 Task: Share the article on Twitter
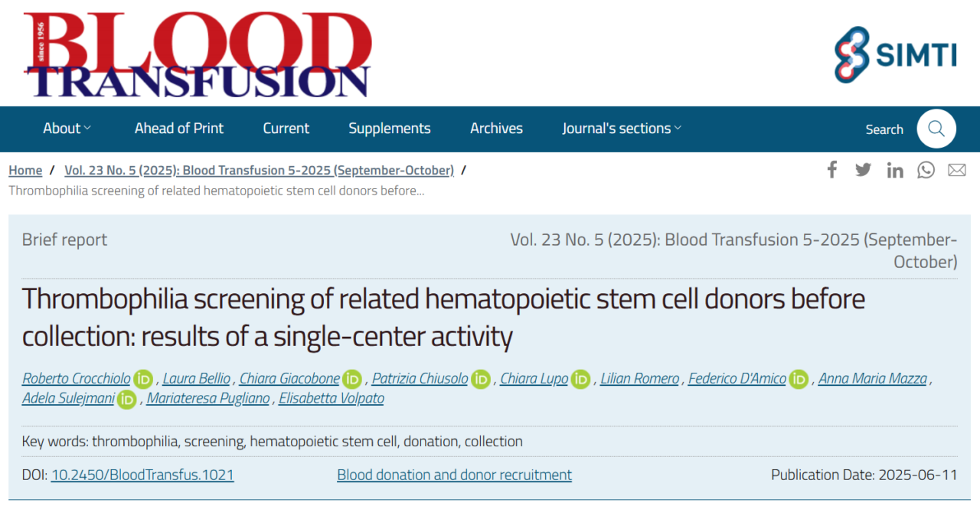[863, 169]
